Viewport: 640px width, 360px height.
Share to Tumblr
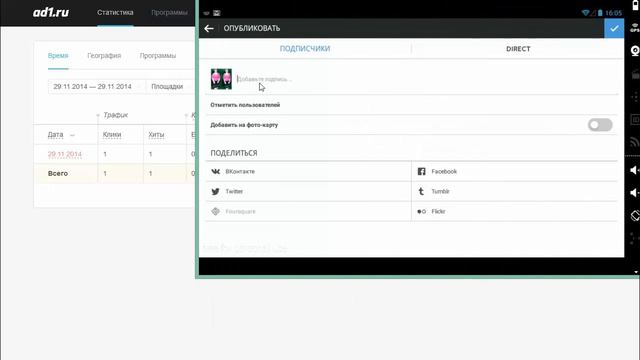click(515, 191)
